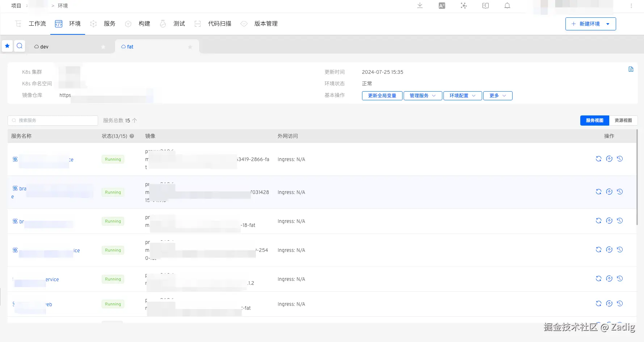
Task: Open the vertical three-dot menu at top right
Action: 631,6
